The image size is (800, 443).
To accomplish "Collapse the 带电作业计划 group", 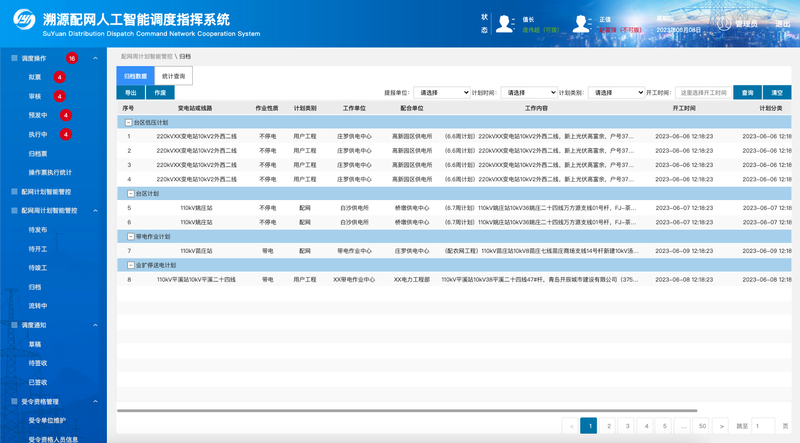I will click(x=131, y=236).
